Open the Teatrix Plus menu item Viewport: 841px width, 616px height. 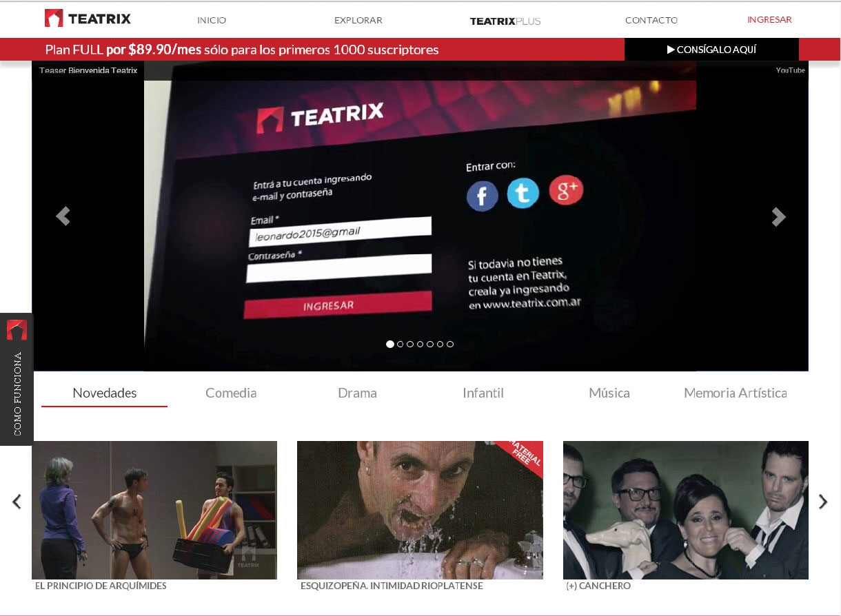pyautogui.click(x=505, y=21)
